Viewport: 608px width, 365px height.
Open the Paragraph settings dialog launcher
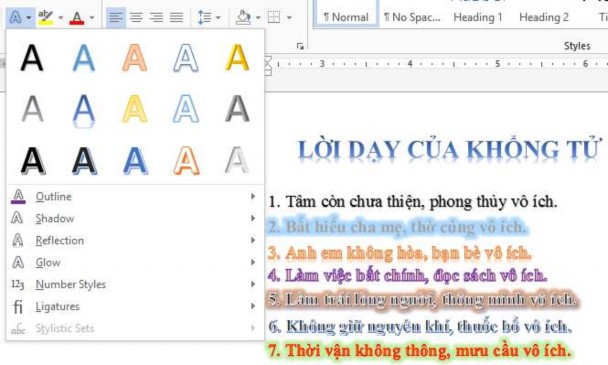pyautogui.click(x=300, y=46)
